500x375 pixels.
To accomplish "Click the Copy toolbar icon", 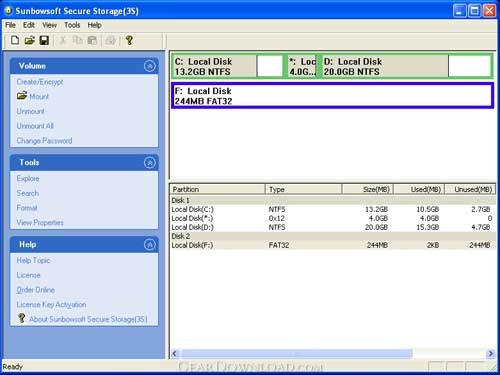I will tap(77, 40).
